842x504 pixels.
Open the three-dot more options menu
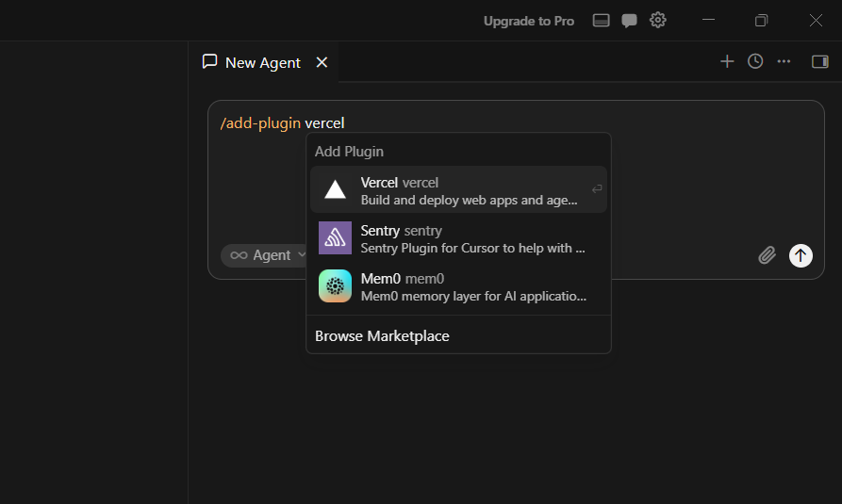tap(784, 62)
